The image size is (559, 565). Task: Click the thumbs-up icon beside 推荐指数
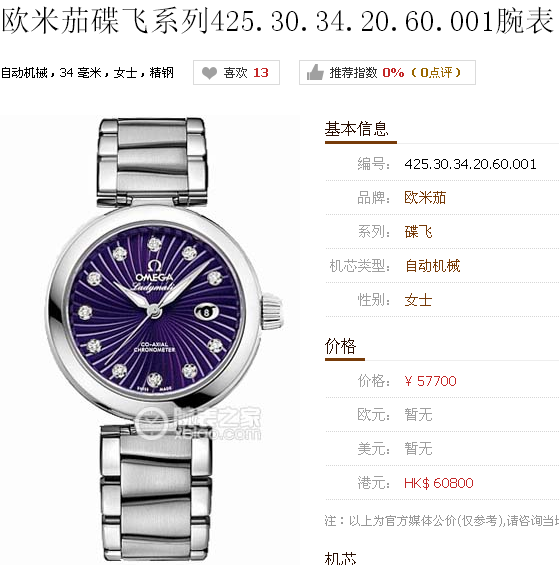click(315, 72)
